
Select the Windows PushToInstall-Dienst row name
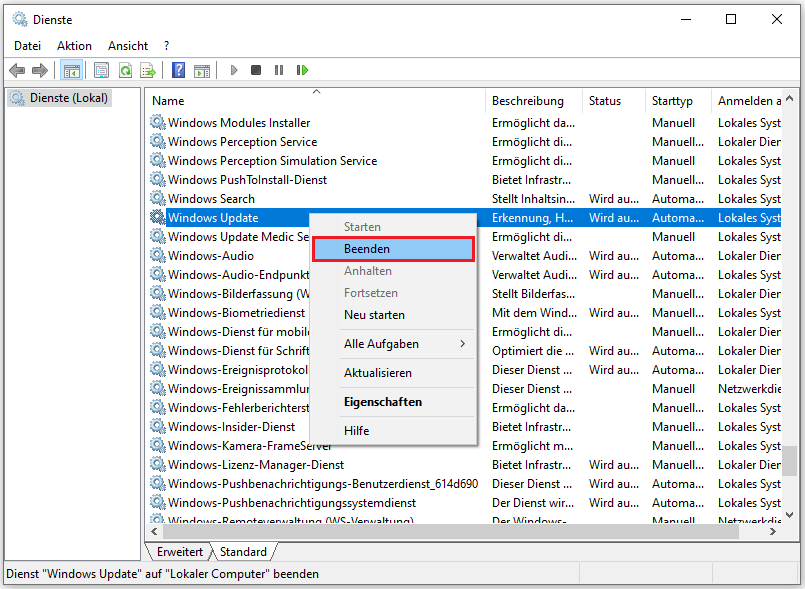coord(247,180)
